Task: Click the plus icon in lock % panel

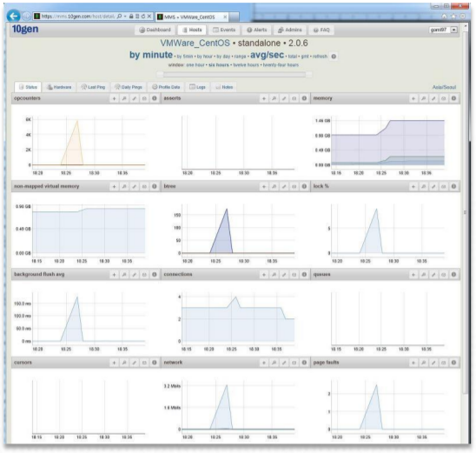Action: pyautogui.click(x=413, y=187)
